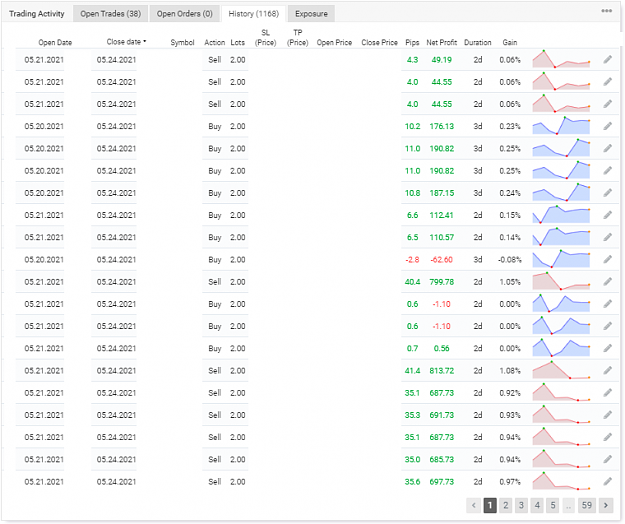Edit the trade with 110.57 net profit
This screenshot has height=524, width=625.
[x=607, y=237]
